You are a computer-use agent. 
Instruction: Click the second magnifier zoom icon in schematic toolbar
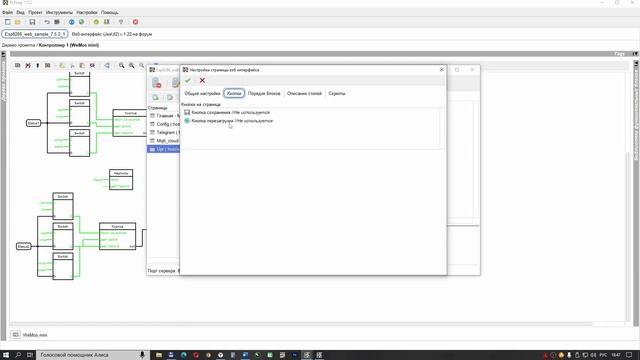point(131,65)
